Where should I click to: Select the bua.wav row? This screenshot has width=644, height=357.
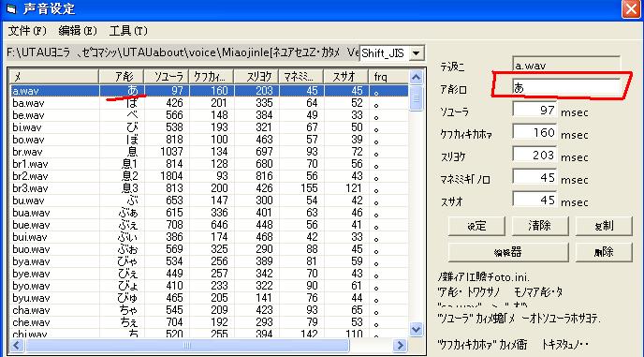point(209,213)
